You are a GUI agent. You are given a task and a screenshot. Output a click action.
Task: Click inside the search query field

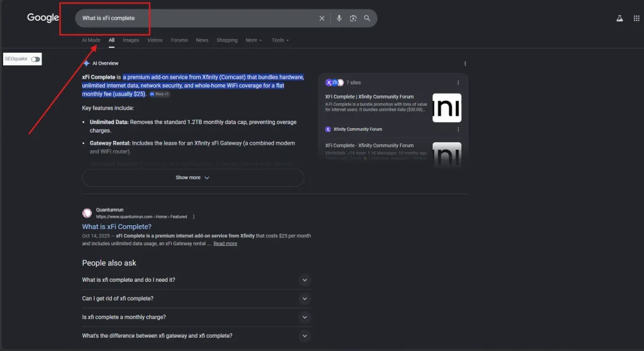[x=197, y=18]
